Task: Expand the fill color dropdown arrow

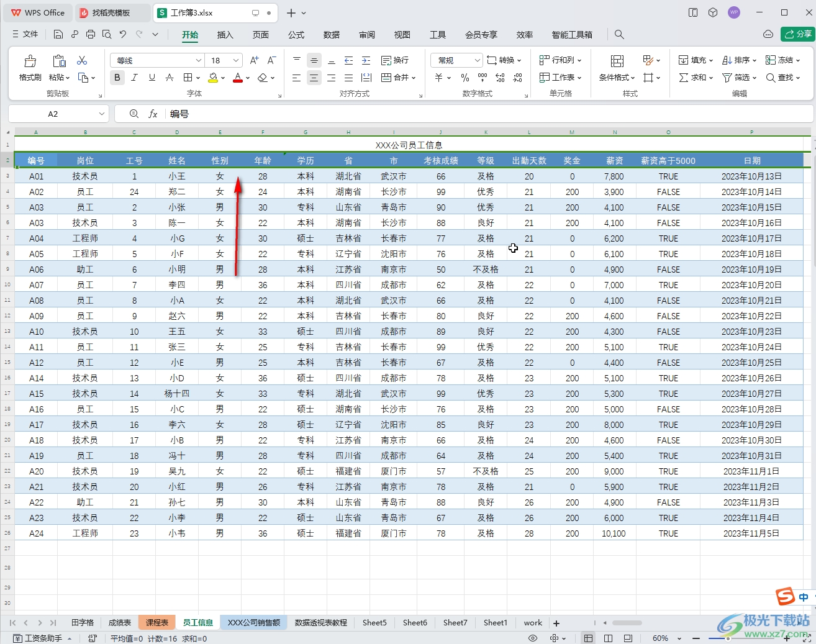Action: [x=223, y=78]
